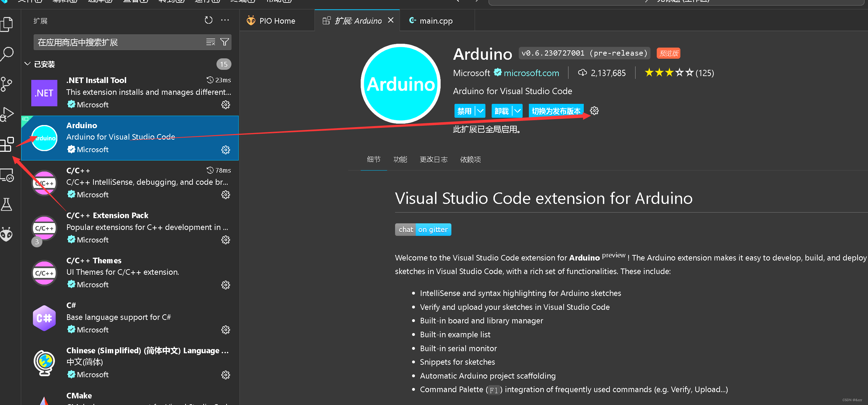The width and height of the screenshot is (868, 405).
Task: Click the installed count badge 15
Action: 224,64
